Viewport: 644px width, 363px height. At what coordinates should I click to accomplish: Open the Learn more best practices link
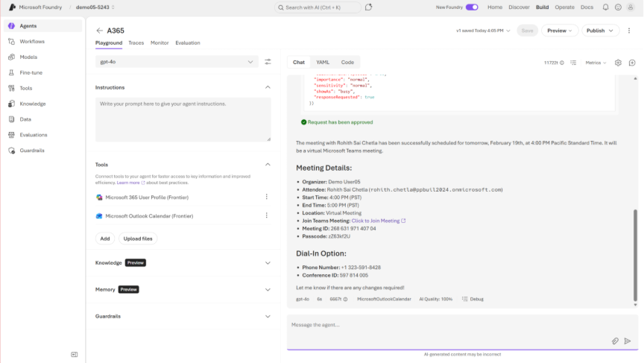[130, 183]
